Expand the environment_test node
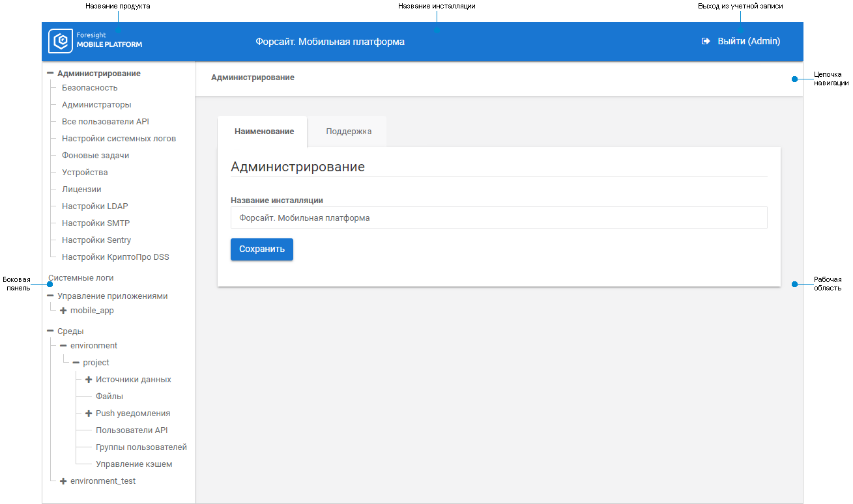 point(63,481)
